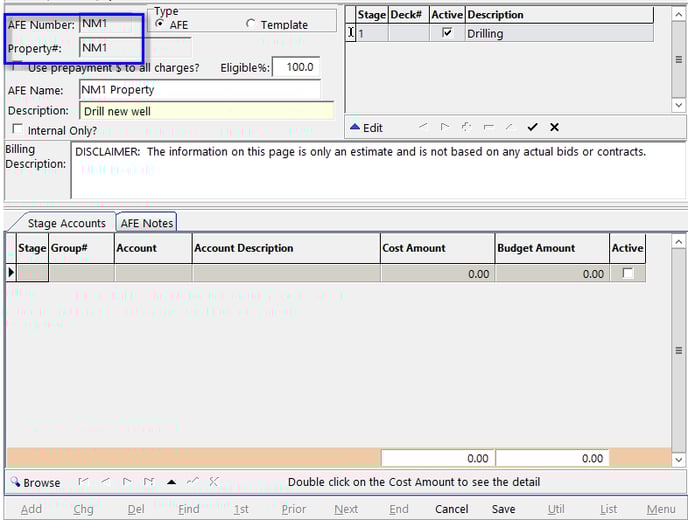Click the Find button
Screen dimensions: 688x520
pos(189,509)
